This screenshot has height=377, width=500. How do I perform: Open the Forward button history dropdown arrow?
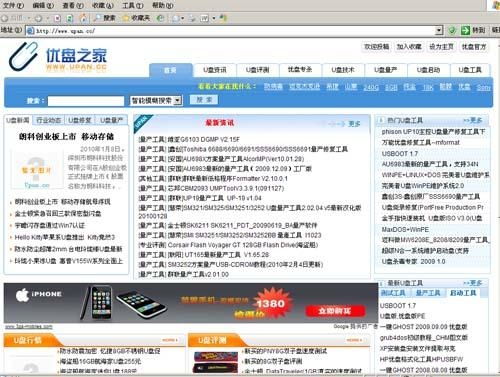(x=47, y=18)
